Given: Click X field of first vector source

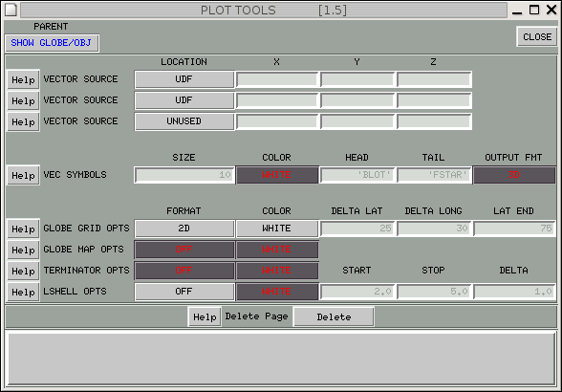Looking at the screenshot, I should tap(277, 79).
